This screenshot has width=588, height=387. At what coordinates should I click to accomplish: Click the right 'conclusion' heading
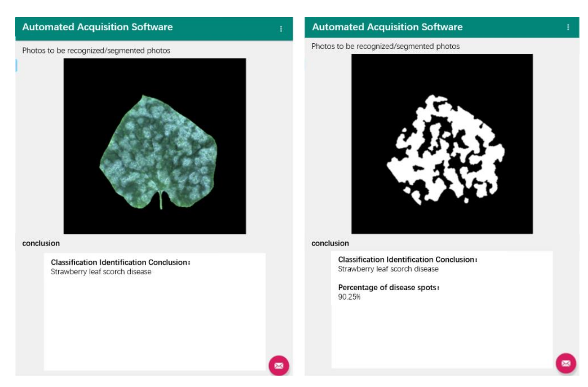(330, 243)
